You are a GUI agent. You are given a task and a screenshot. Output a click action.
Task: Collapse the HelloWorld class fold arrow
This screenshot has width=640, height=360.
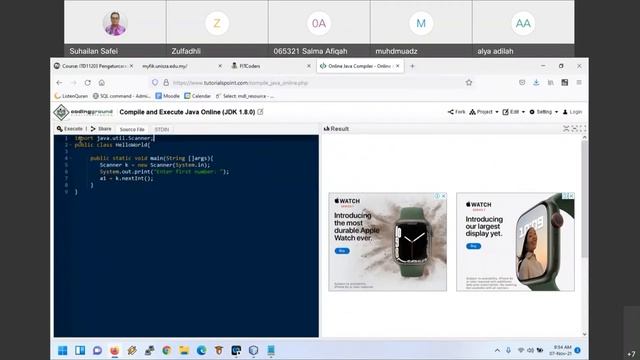click(71, 145)
